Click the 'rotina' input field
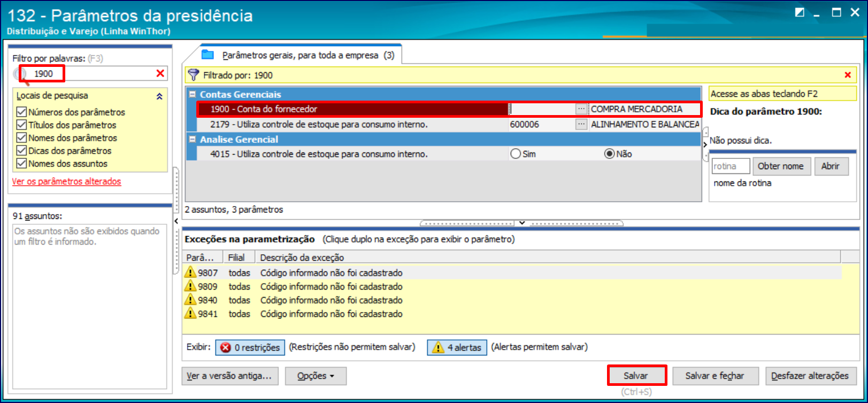The width and height of the screenshot is (868, 403). click(x=731, y=166)
